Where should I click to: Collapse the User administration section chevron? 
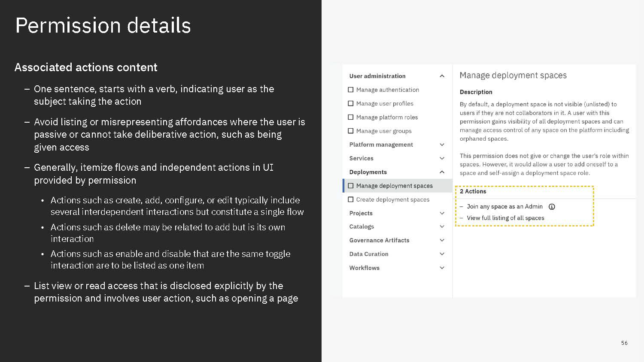(x=442, y=76)
